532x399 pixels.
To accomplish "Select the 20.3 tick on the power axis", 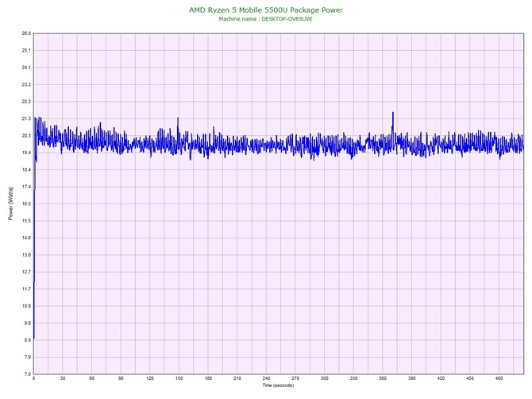I will click(26, 136).
